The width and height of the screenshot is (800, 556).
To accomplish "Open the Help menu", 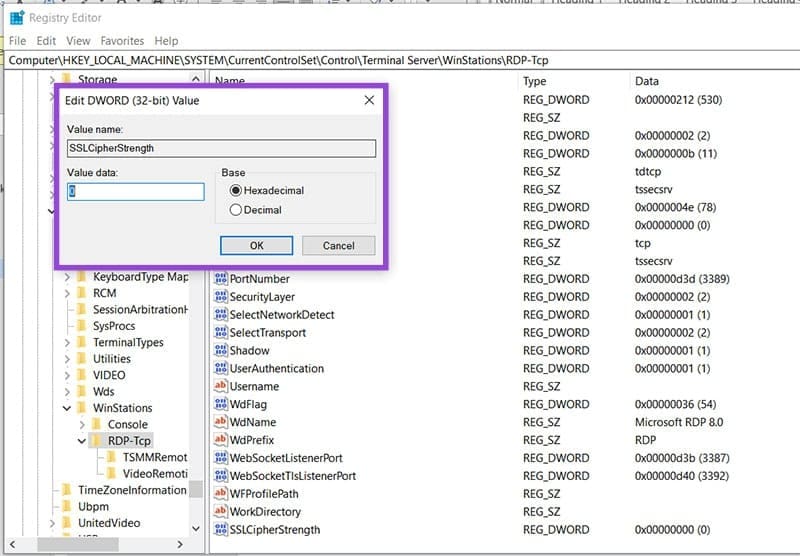I will coord(166,41).
